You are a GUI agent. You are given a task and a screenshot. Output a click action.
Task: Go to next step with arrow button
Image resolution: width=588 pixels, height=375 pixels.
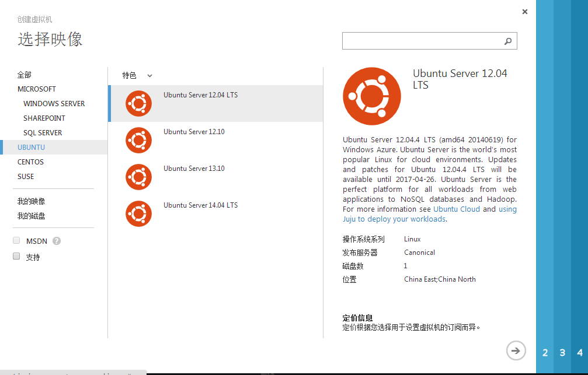point(516,351)
